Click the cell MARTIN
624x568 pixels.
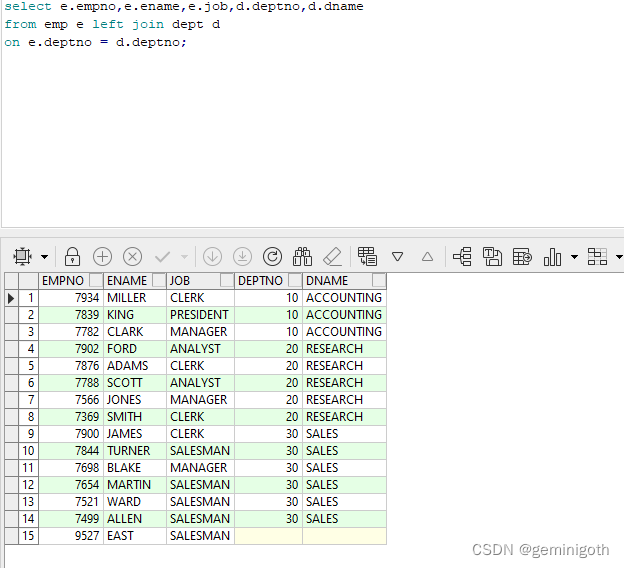[135, 485]
